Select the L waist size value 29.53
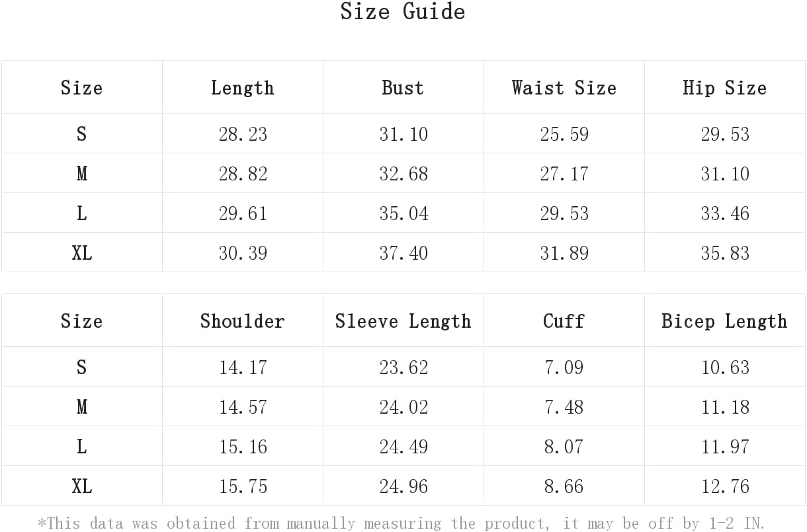 point(564,213)
